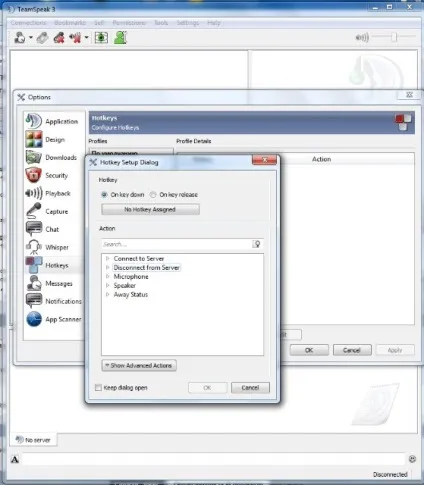This screenshot has height=485, width=424.
Task: Open the Notifications settings category
Action: 54,301
